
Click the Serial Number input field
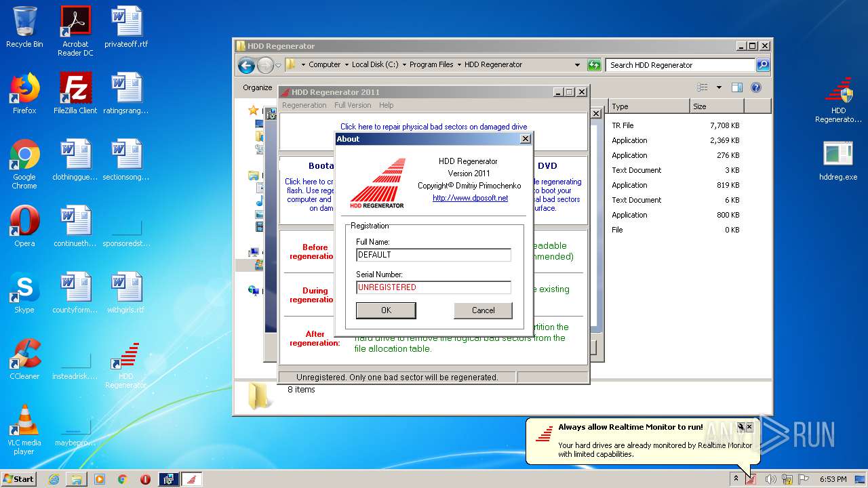433,287
